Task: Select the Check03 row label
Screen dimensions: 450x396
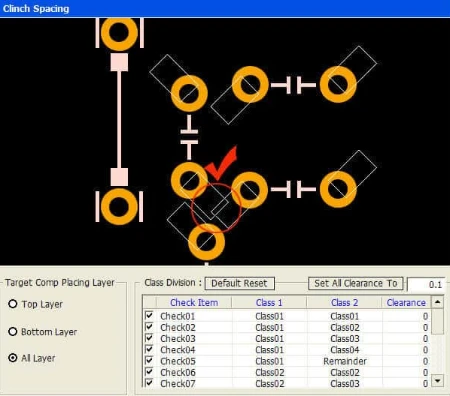Action: (178, 339)
